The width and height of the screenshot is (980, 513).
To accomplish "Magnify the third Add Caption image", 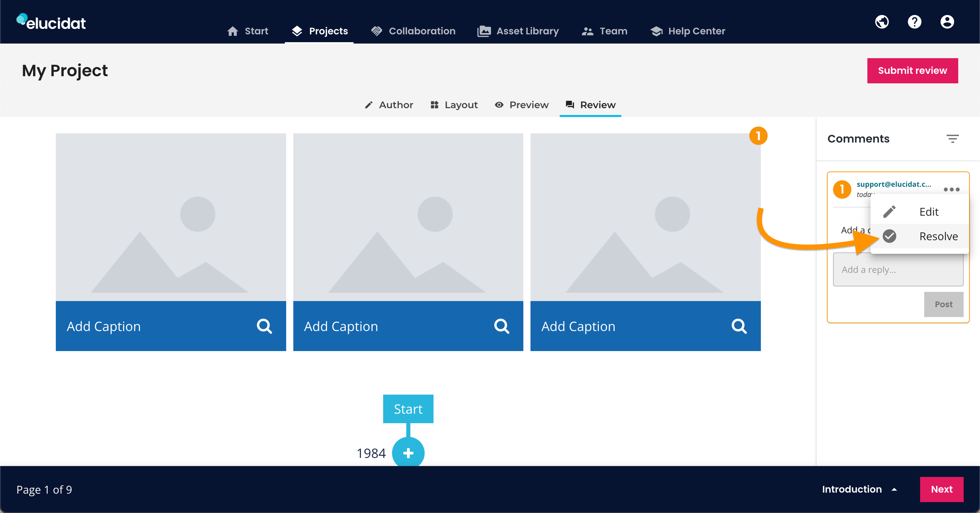I will coord(739,326).
